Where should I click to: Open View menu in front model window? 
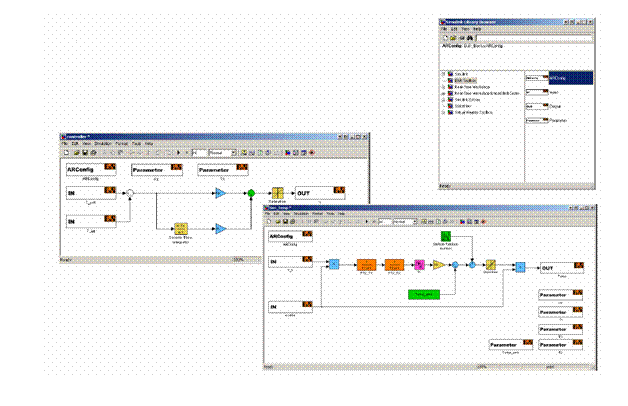click(286, 214)
